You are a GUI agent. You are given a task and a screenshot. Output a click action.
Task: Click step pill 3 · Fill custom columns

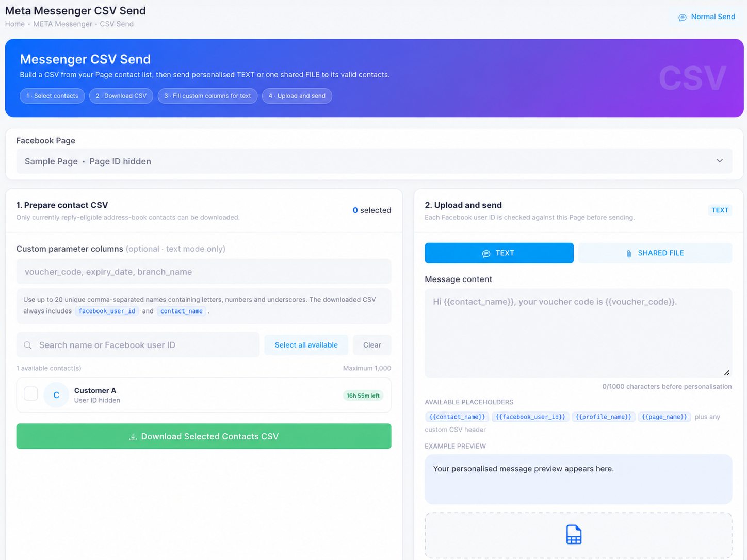tap(207, 96)
